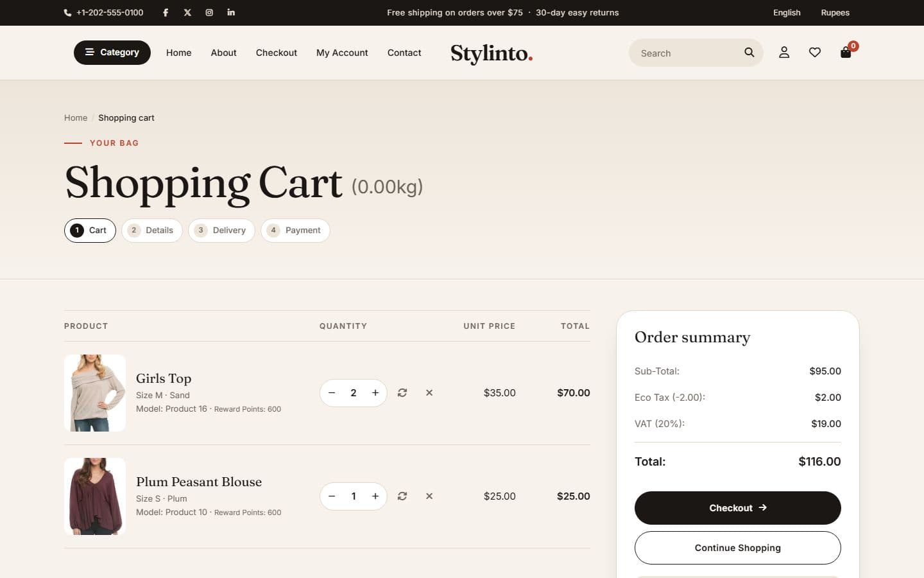Click the Total value $116.00
Viewport: 924px width, 578px height.
coord(819,462)
